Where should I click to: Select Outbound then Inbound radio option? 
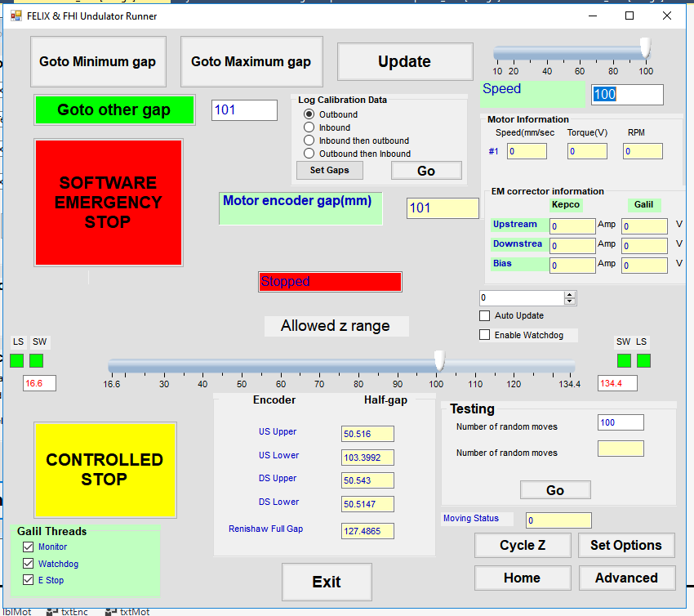309,154
